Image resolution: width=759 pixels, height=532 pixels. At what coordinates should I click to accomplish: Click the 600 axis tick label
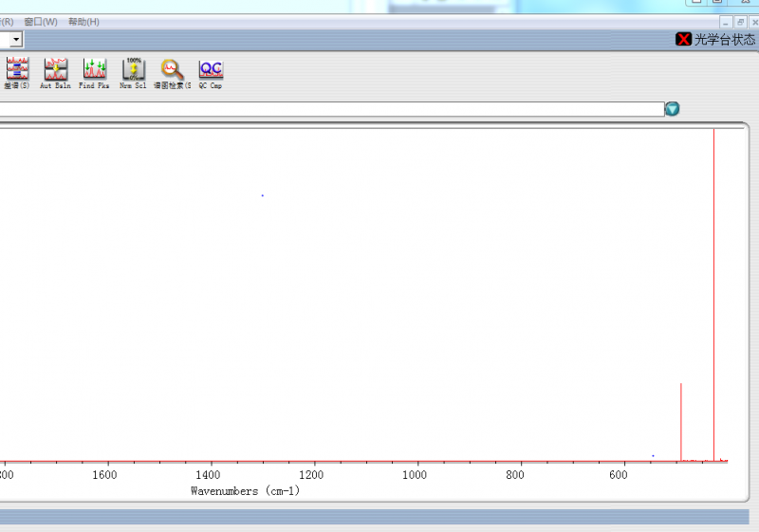[619, 475]
